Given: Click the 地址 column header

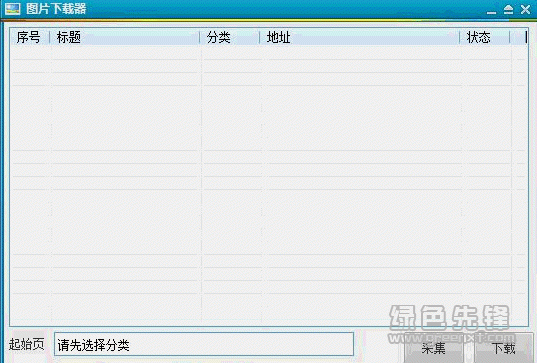Looking at the screenshot, I should pyautogui.click(x=359, y=37).
